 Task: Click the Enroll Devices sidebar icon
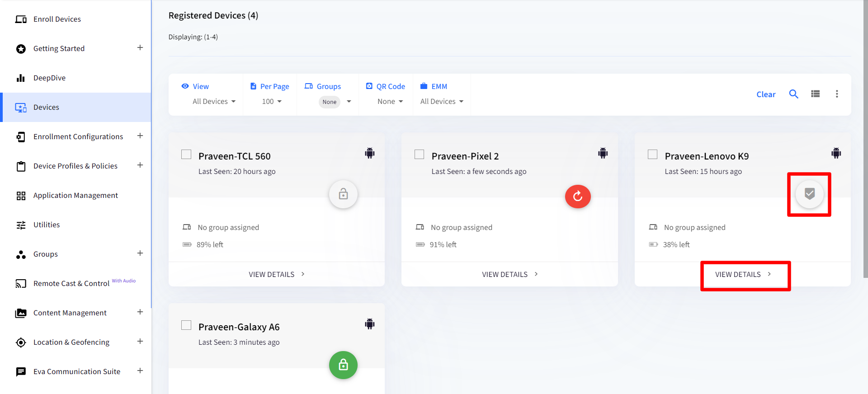point(21,19)
